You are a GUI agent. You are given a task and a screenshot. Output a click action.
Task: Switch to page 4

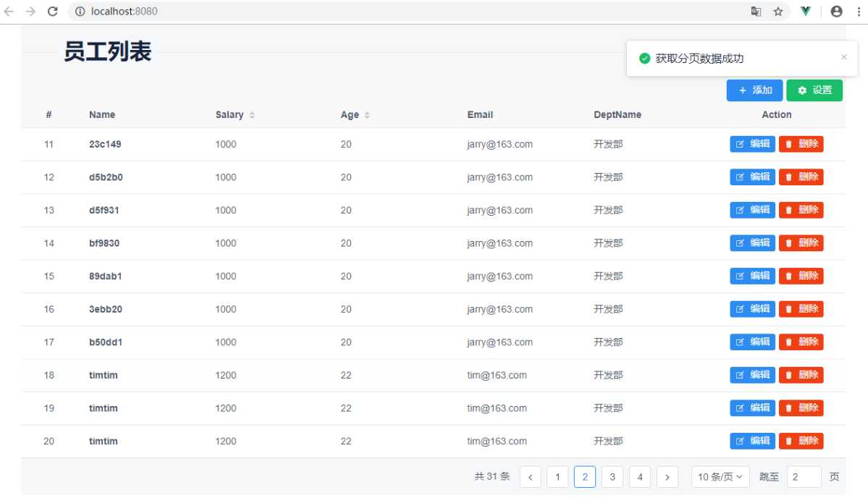click(640, 477)
